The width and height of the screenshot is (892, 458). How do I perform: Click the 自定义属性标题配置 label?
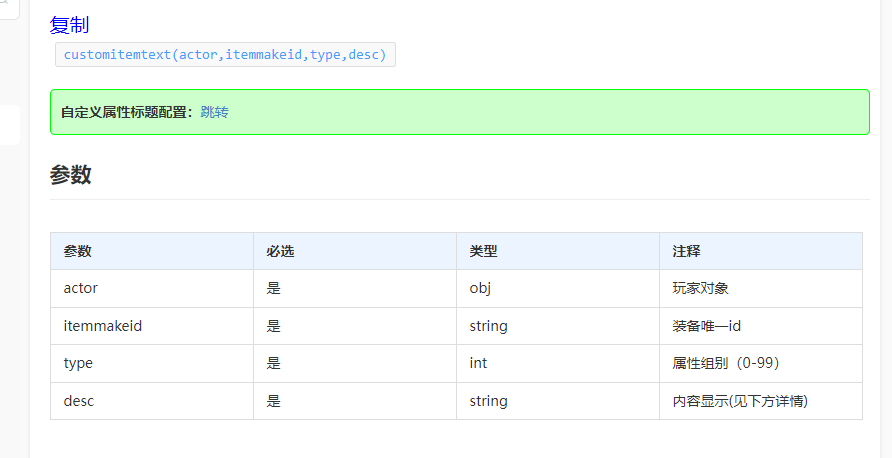(x=127, y=112)
